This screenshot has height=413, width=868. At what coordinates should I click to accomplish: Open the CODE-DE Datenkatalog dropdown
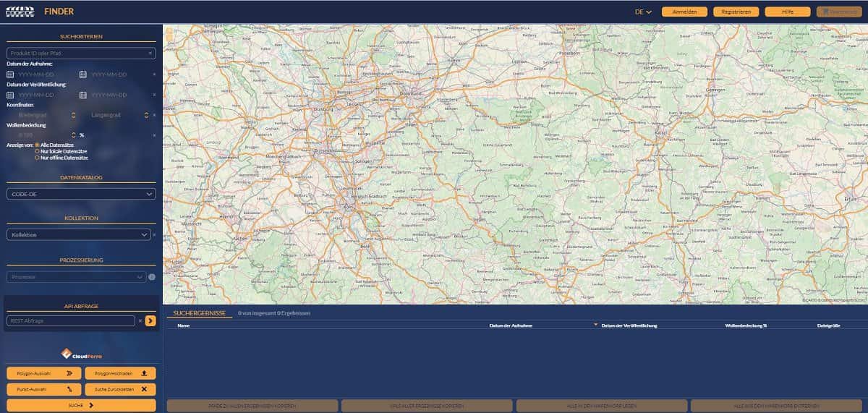click(x=81, y=194)
